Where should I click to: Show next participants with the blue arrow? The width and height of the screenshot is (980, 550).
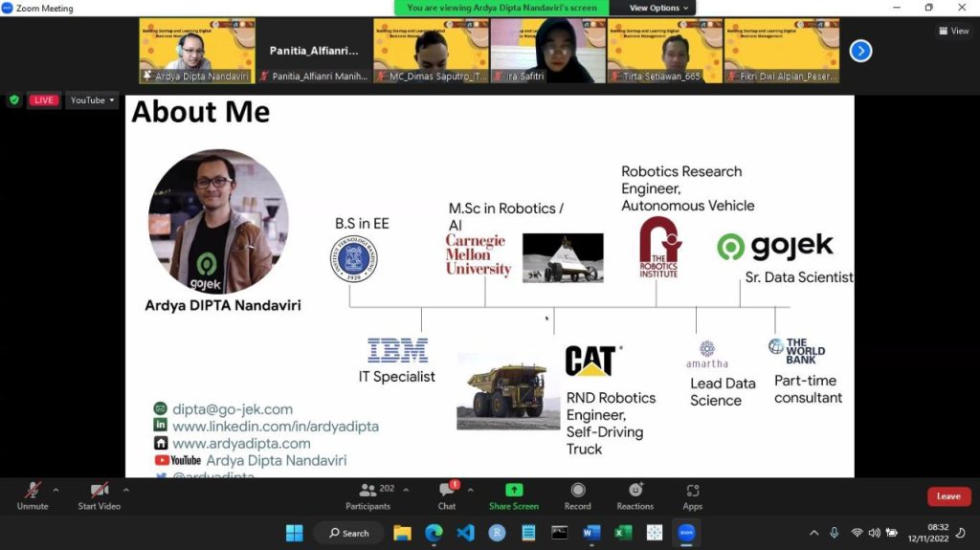click(x=860, y=51)
